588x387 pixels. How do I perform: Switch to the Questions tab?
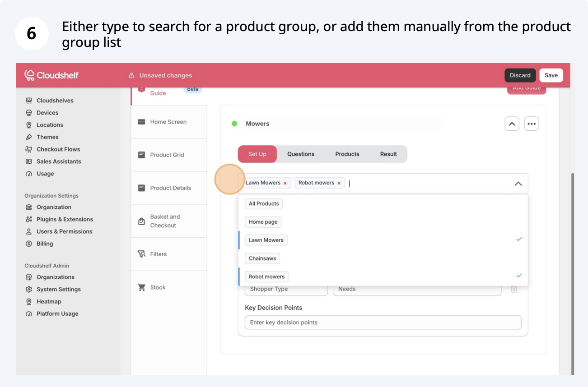[x=301, y=154]
